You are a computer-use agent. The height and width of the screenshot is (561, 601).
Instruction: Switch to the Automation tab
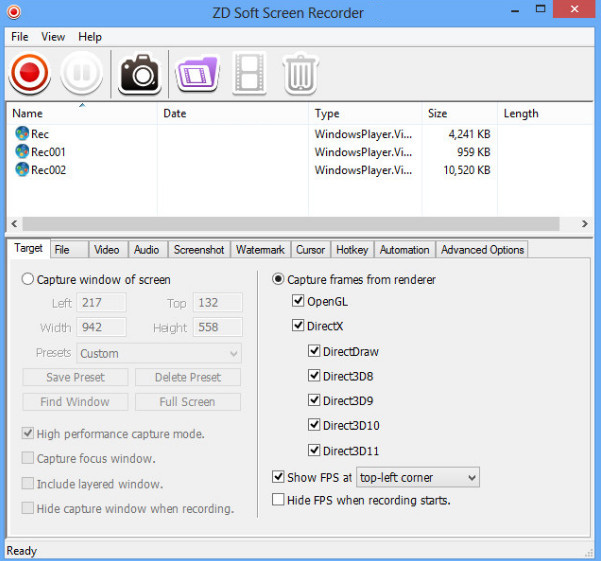(404, 250)
